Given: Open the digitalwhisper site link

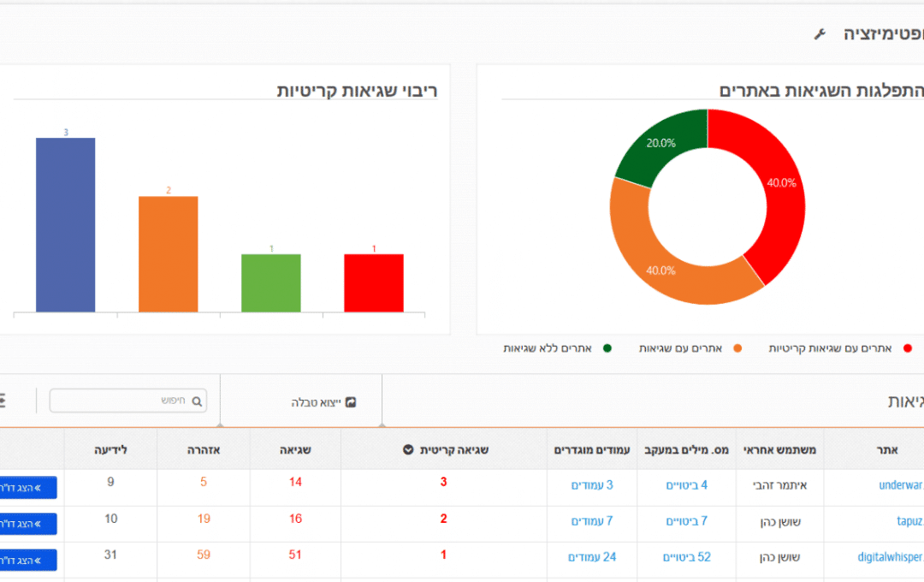Looking at the screenshot, I should [x=891, y=557].
